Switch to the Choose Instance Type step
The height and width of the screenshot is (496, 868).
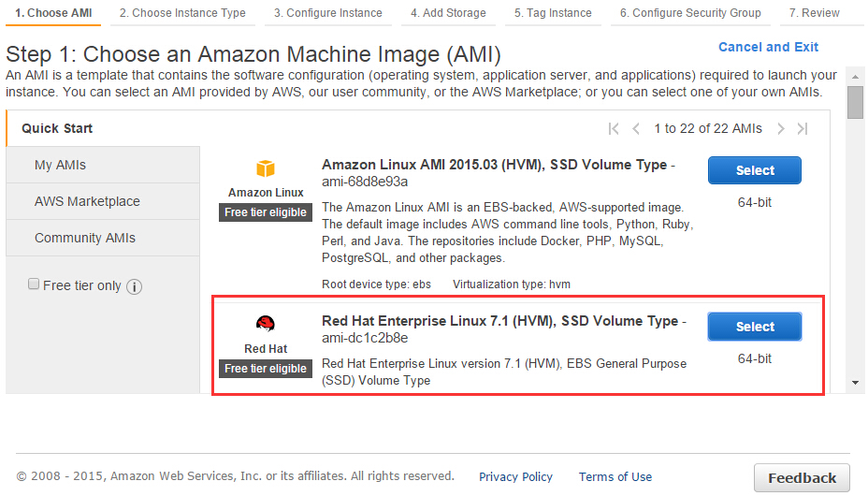coord(182,13)
